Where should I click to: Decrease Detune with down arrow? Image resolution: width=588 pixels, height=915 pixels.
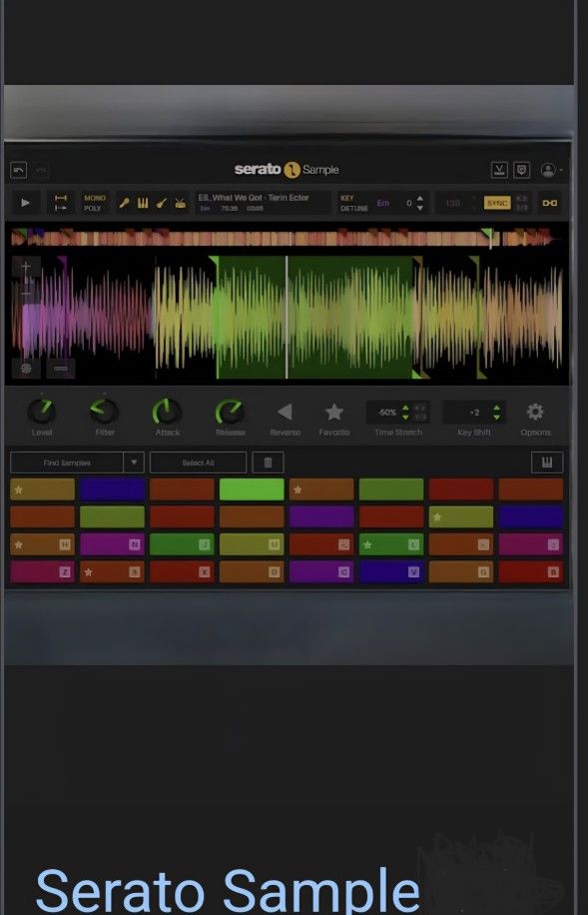point(419,207)
